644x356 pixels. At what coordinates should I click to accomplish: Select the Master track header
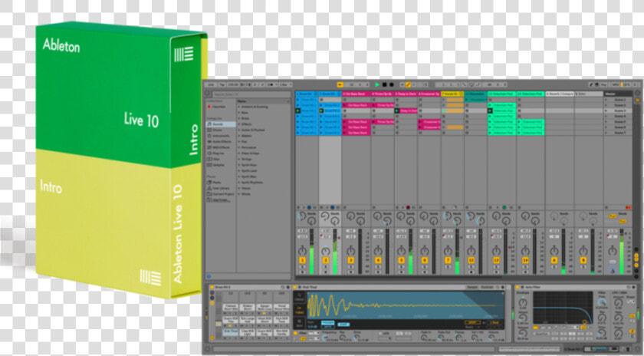tap(618, 94)
